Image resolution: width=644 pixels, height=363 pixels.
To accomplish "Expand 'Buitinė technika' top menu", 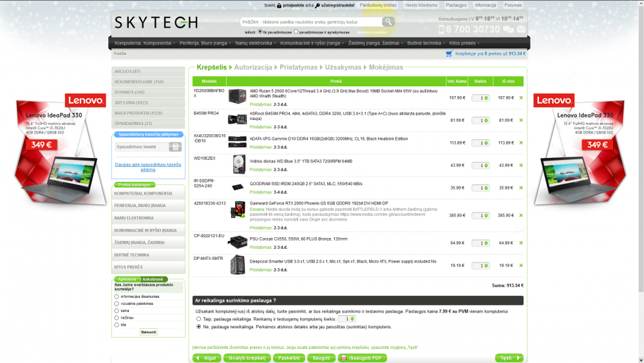I will [426, 43].
